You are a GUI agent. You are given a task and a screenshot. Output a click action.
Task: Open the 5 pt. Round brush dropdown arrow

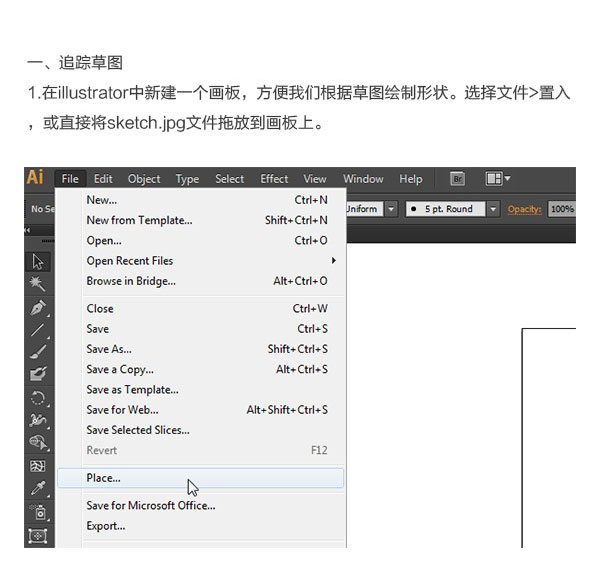(x=493, y=209)
